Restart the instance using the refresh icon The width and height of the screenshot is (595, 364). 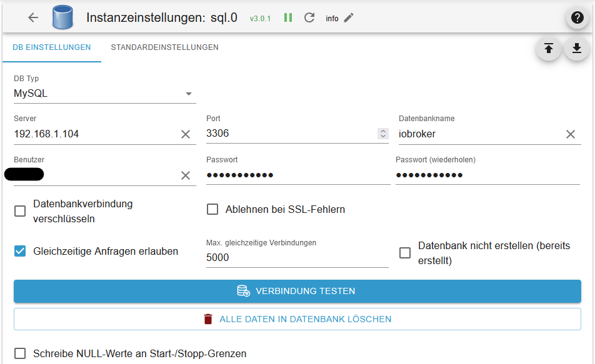[309, 17]
